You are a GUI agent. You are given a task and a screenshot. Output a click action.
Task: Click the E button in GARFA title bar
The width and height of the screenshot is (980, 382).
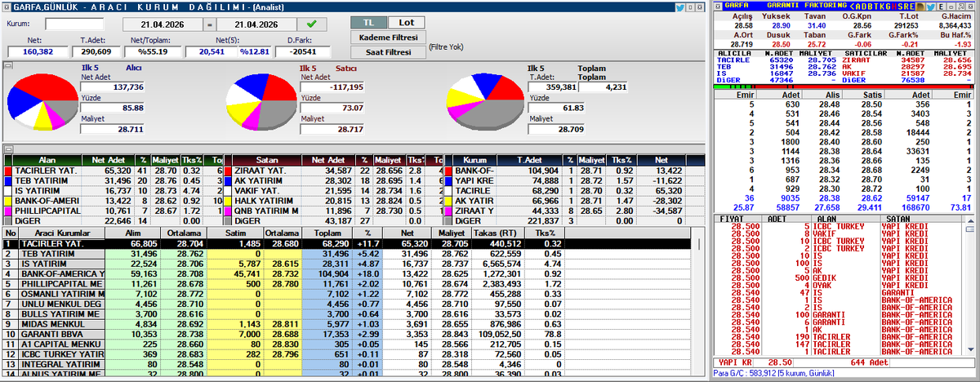click(941, 7)
